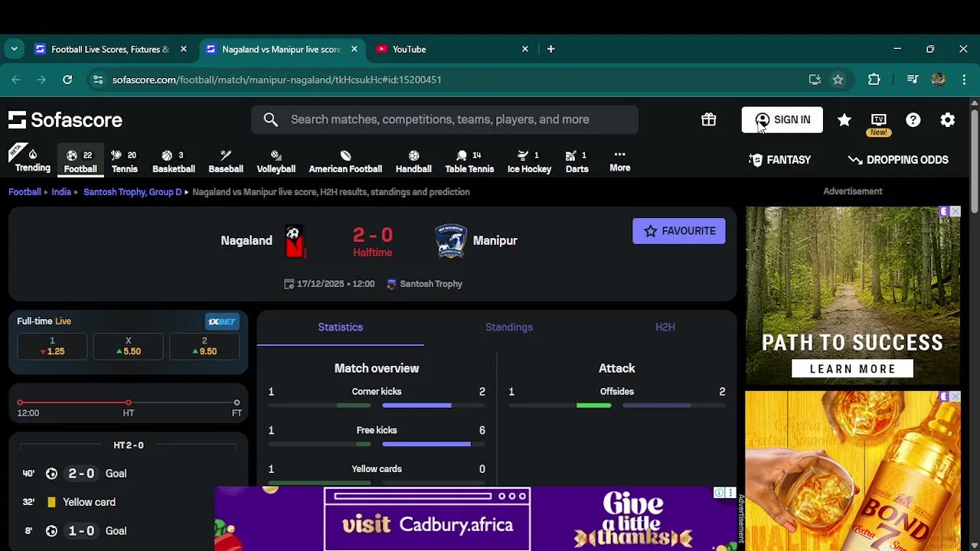Click the India breadcrumb link
Screen dimensions: 980x551
[61, 192]
